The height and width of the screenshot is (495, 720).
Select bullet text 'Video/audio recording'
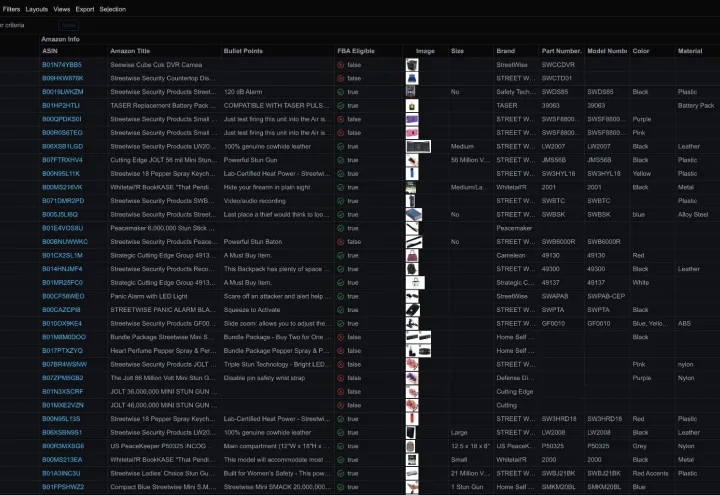point(254,201)
